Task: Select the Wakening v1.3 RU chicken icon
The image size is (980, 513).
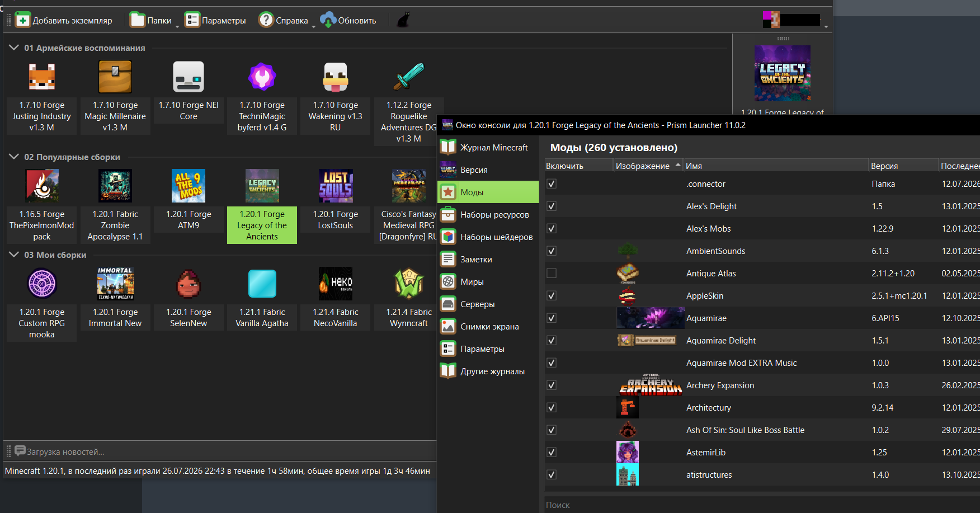Action: (336, 77)
